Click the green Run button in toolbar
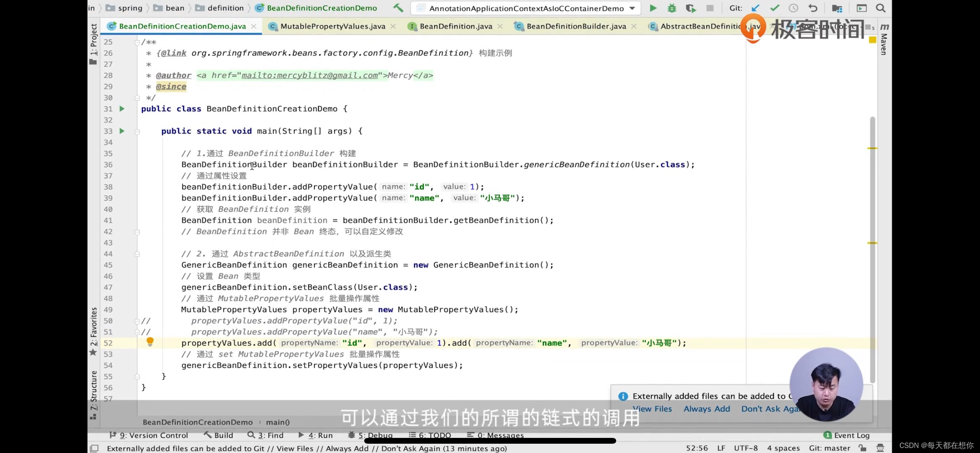 click(x=653, y=8)
